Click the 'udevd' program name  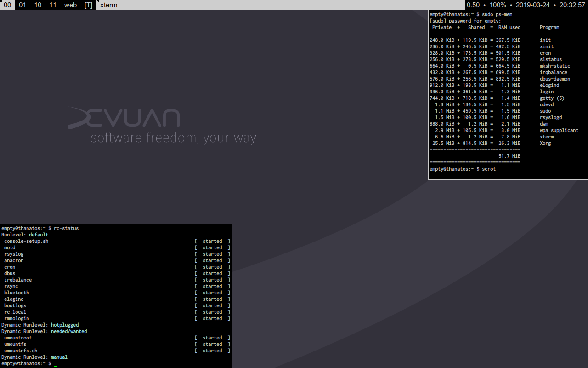point(547,104)
